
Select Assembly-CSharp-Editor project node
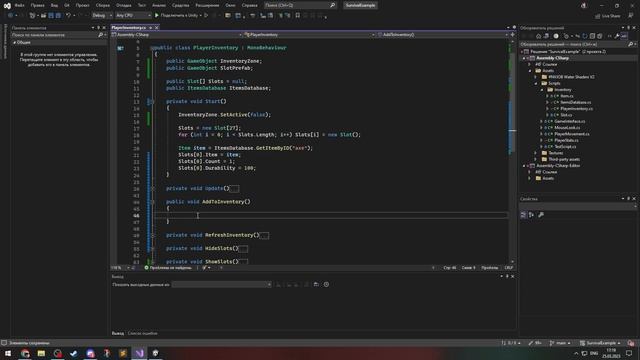(x=558, y=166)
